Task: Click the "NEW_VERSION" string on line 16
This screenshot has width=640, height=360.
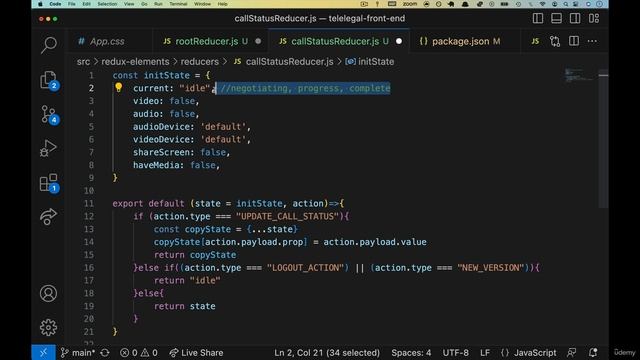Action: (x=491, y=268)
